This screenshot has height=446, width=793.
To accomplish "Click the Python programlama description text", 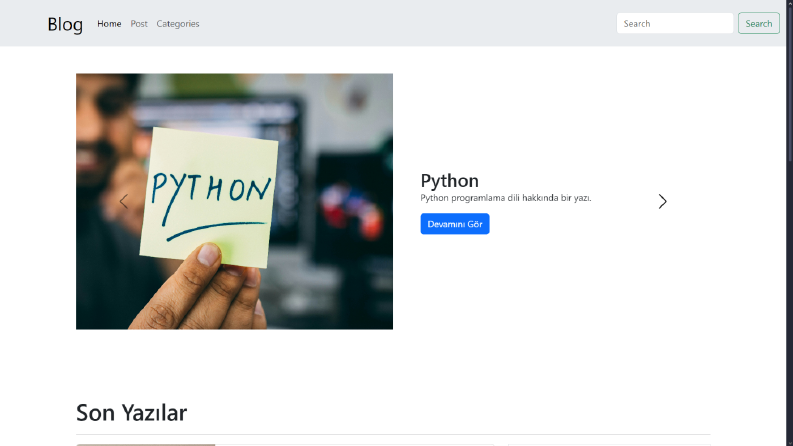I will click(x=506, y=198).
